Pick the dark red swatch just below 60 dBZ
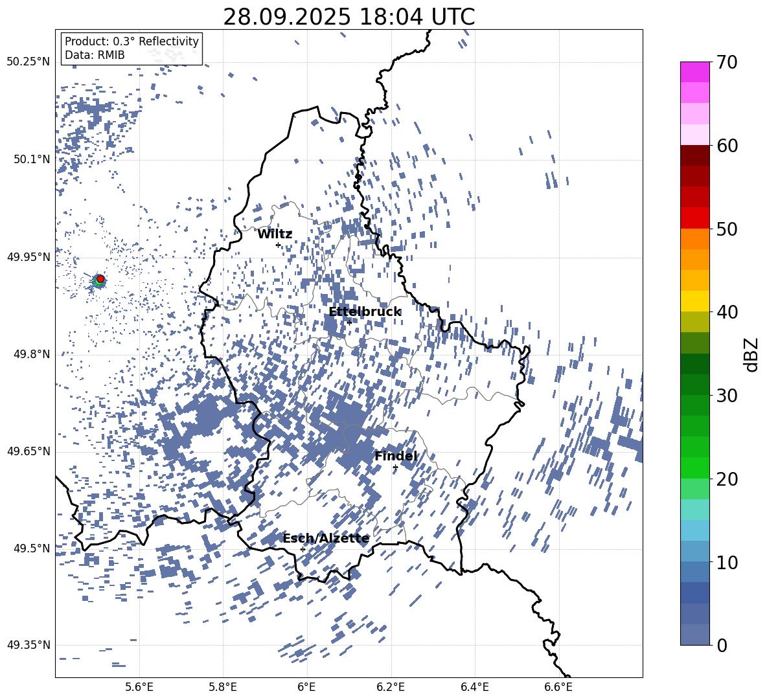The image size is (767, 700). (694, 155)
